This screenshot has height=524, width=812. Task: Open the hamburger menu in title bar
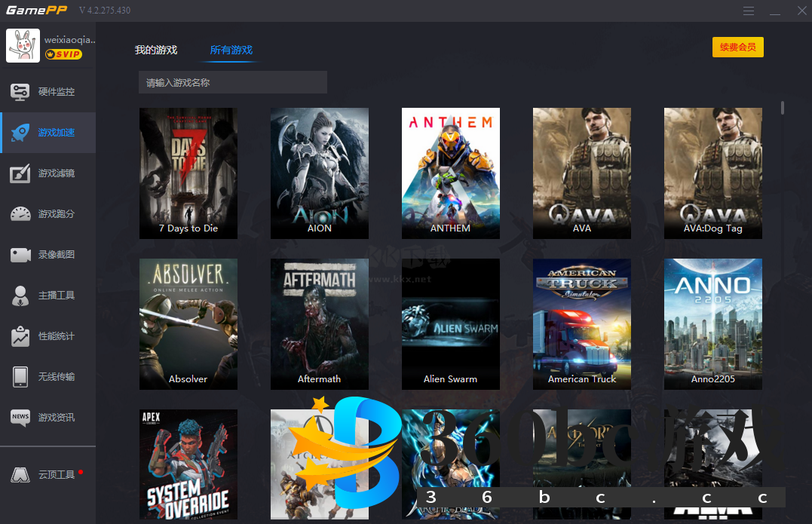pyautogui.click(x=748, y=11)
